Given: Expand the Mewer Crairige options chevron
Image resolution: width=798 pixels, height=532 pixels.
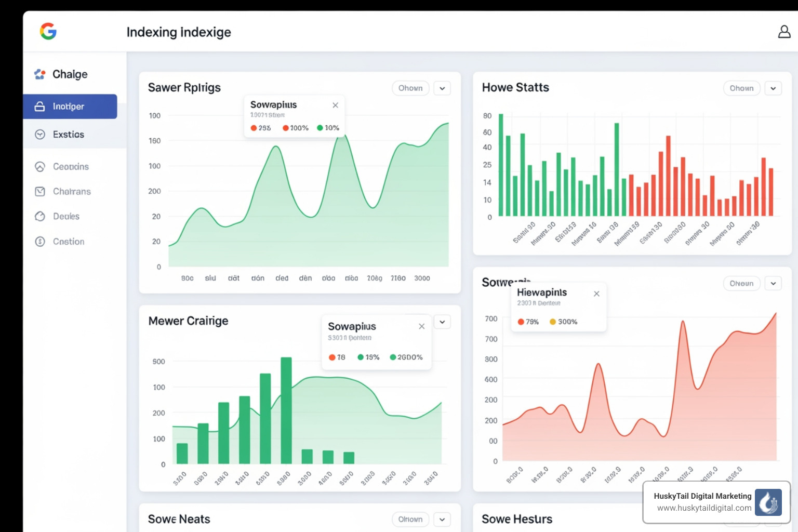Looking at the screenshot, I should pyautogui.click(x=442, y=322).
